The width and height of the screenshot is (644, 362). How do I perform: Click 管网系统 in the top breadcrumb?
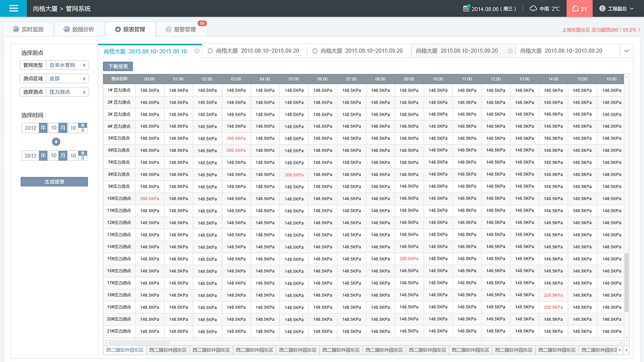pyautogui.click(x=78, y=9)
